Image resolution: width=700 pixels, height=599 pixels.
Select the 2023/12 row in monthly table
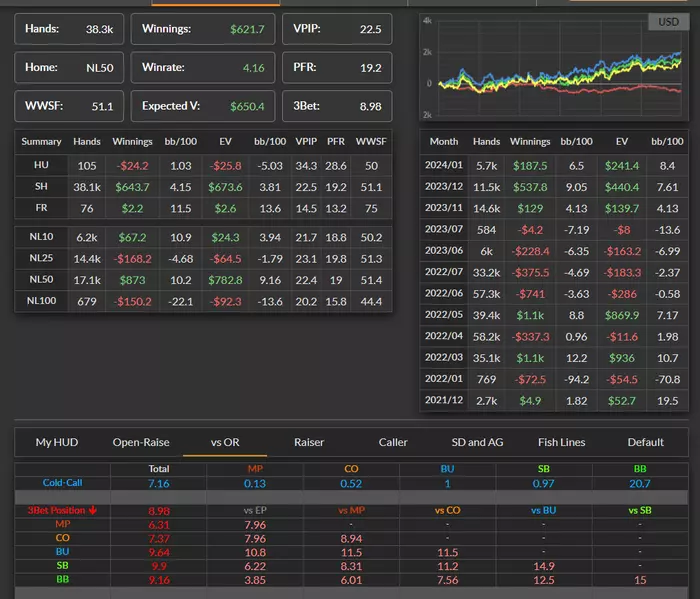pyautogui.click(x=443, y=186)
